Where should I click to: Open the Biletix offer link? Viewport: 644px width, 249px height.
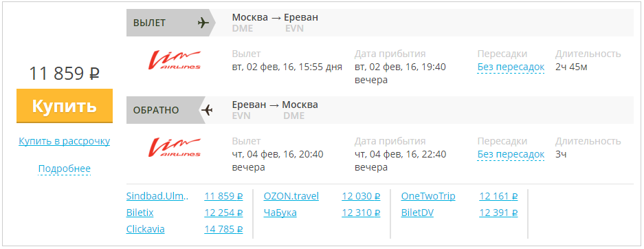click(x=140, y=213)
